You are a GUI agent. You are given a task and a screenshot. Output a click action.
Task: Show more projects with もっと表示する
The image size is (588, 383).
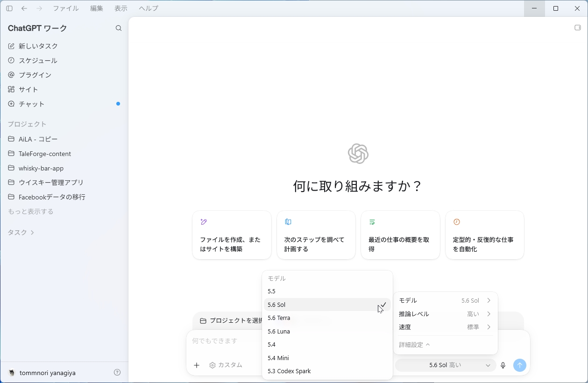(31, 212)
